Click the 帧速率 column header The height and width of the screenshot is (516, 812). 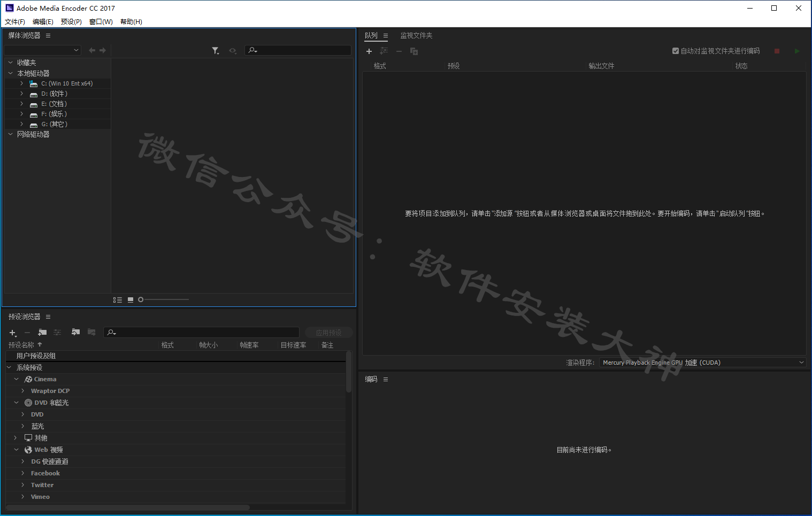pyautogui.click(x=249, y=345)
